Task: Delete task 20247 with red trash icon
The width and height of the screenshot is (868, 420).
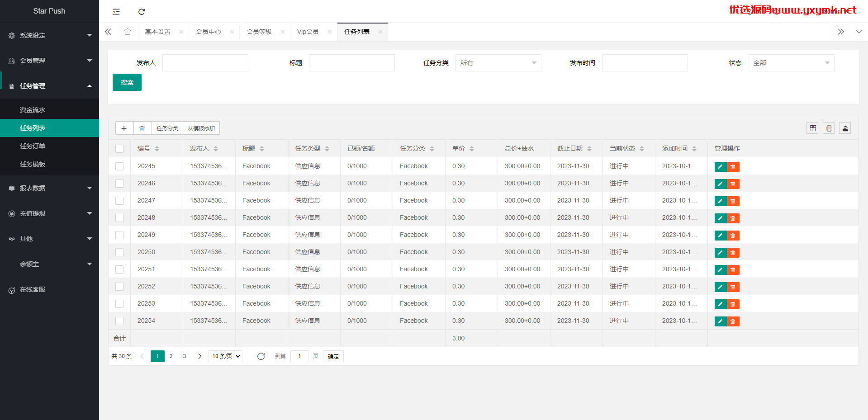Action: (733, 201)
